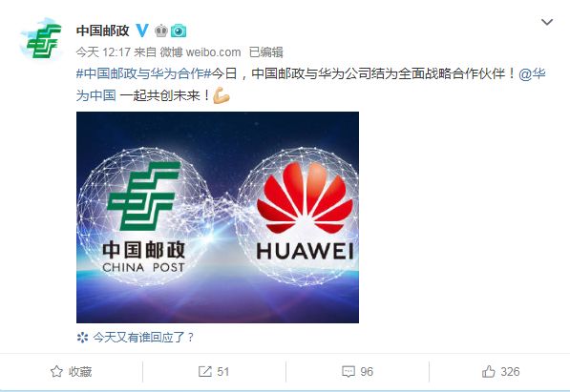Screen dimensions: 570x392
Task: Like the post with thumbs-up icon
Action: point(488,371)
